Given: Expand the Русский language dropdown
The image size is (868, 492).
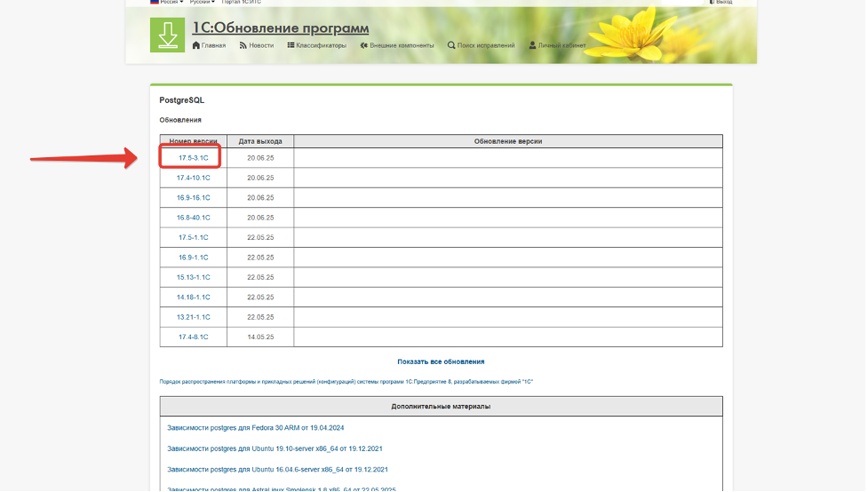Looking at the screenshot, I should (201, 3).
